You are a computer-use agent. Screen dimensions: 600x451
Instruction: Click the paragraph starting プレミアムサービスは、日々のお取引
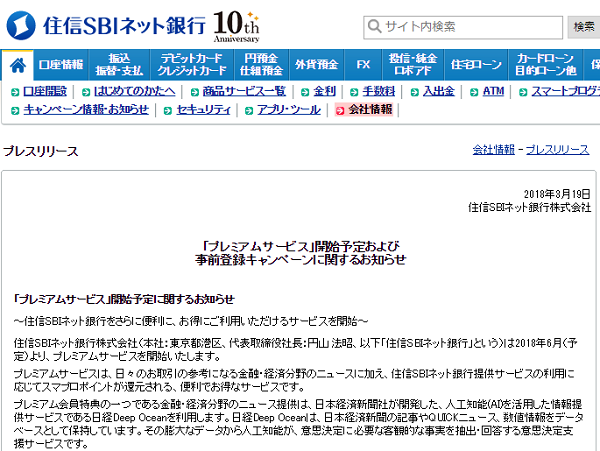[x=294, y=380]
